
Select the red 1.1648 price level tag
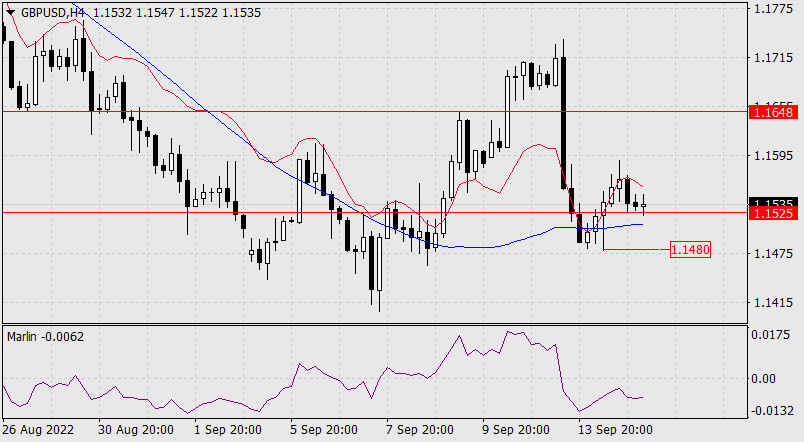[773, 113]
